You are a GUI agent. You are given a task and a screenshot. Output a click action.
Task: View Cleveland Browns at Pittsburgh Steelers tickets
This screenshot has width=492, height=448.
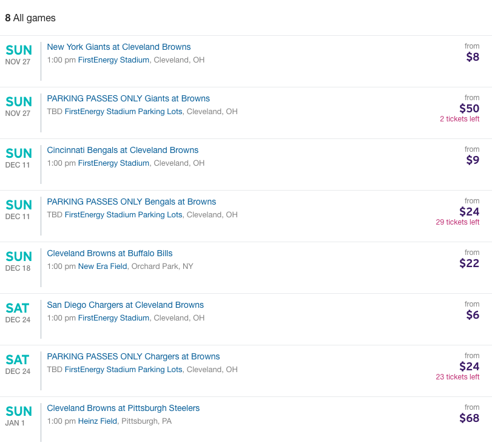pyautogui.click(x=123, y=408)
